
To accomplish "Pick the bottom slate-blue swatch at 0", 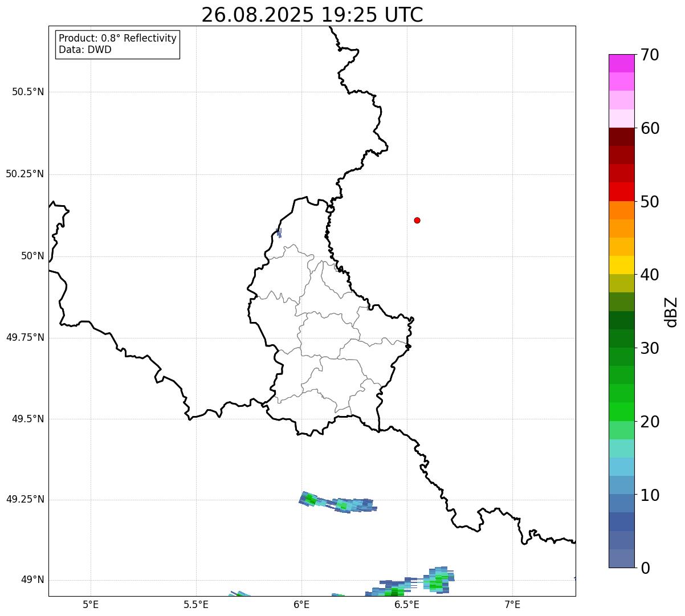I will (x=621, y=558).
